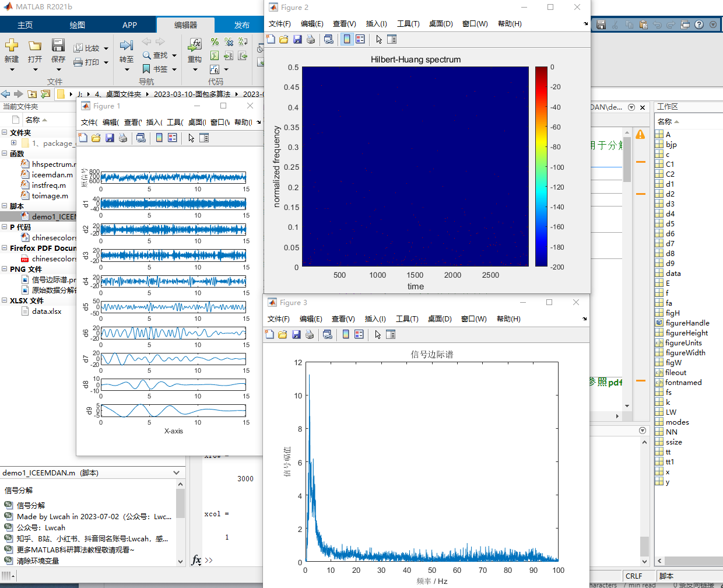Viewport: 723px width, 588px height.
Task: Open a new figure from Figure 3 toolbar
Action: pos(270,334)
